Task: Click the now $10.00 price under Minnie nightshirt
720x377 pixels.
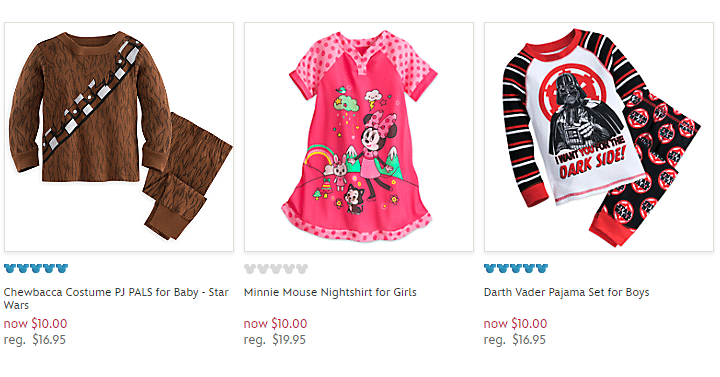Action: pos(276,324)
